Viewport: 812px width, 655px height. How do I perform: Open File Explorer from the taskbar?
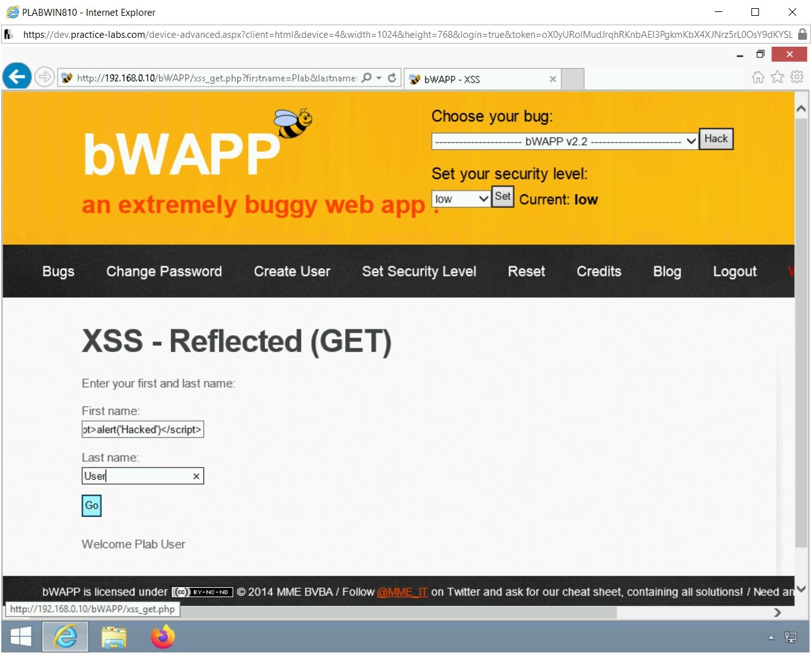point(114,637)
